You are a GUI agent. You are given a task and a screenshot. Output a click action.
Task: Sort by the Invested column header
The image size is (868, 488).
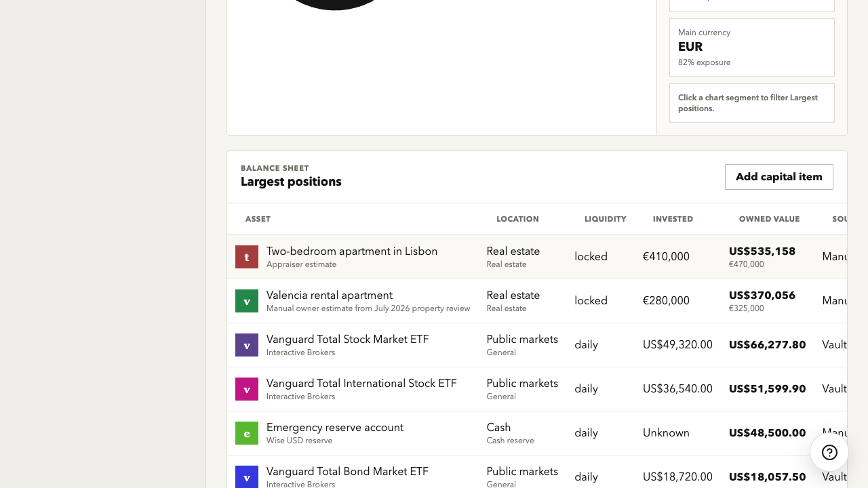pos(673,219)
